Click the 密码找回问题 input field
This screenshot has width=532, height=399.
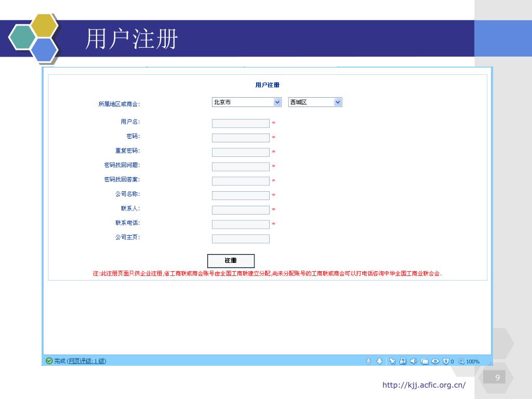point(241,167)
